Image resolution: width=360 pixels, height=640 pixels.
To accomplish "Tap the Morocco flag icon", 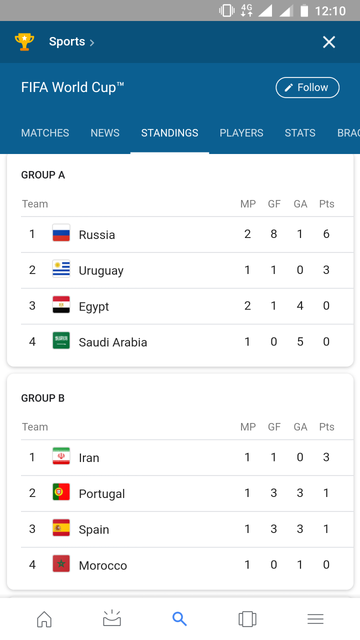I will [61, 565].
